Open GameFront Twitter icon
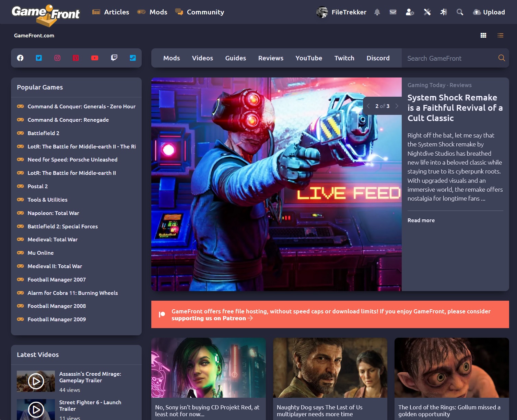 pos(39,58)
